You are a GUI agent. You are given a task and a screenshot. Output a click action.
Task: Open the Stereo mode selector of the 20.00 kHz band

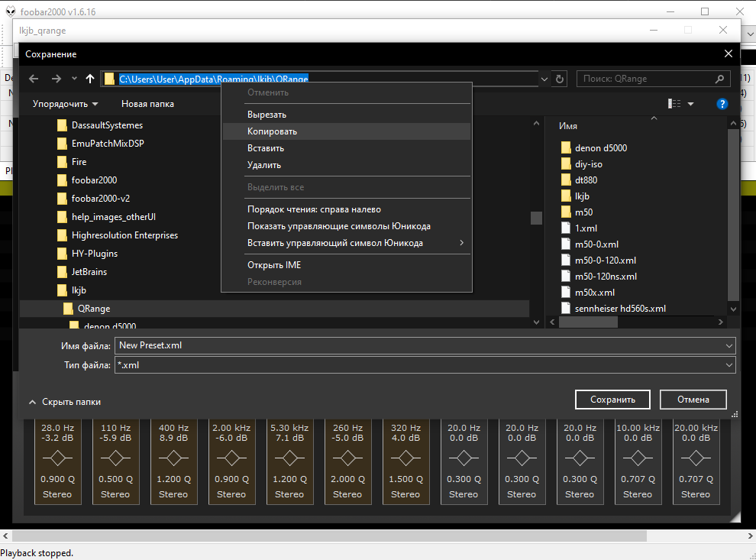[696, 494]
